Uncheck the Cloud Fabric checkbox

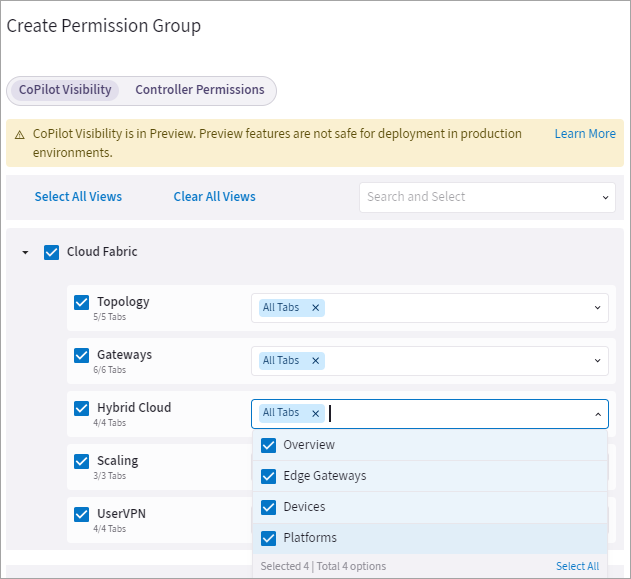click(52, 252)
